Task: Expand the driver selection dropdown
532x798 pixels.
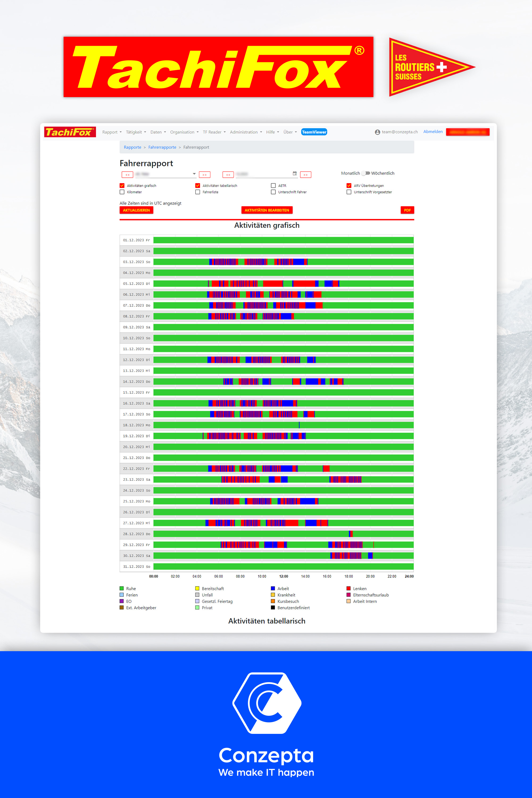Action: coord(194,174)
